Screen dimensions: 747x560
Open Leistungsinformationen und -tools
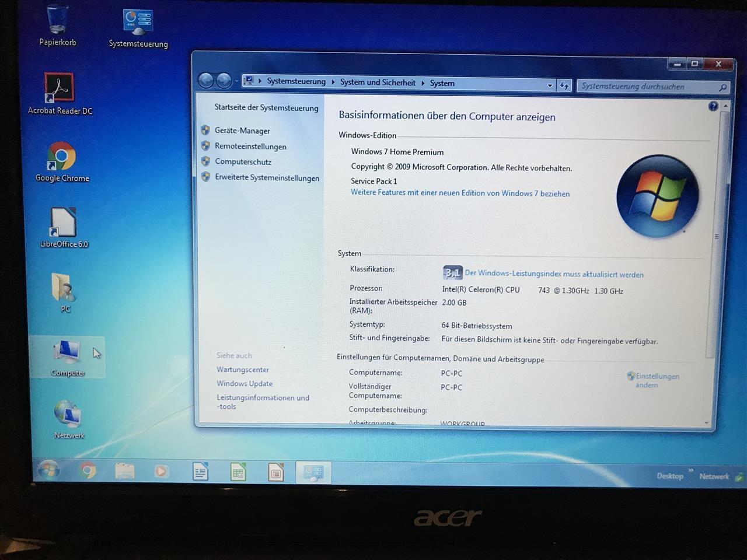pyautogui.click(x=263, y=402)
